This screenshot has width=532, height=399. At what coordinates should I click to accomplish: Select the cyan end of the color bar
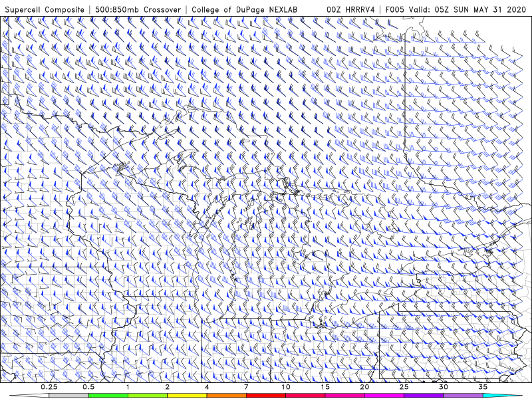[x=502, y=396]
